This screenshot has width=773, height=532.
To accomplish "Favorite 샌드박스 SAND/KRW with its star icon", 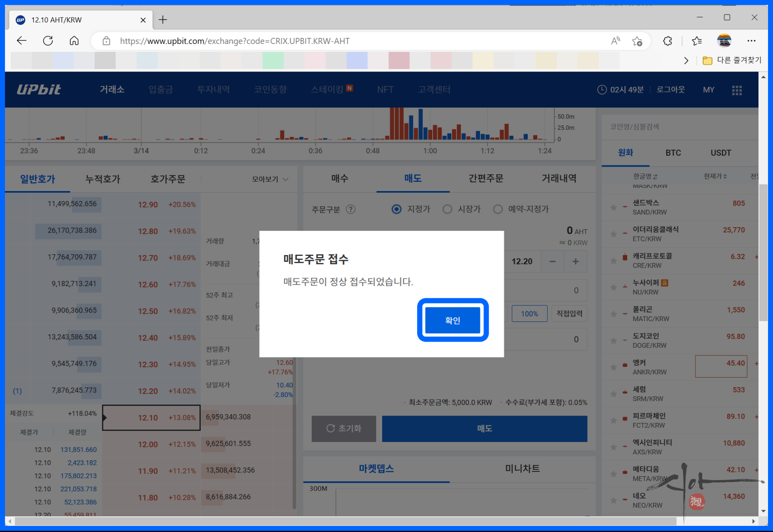I will point(614,207).
